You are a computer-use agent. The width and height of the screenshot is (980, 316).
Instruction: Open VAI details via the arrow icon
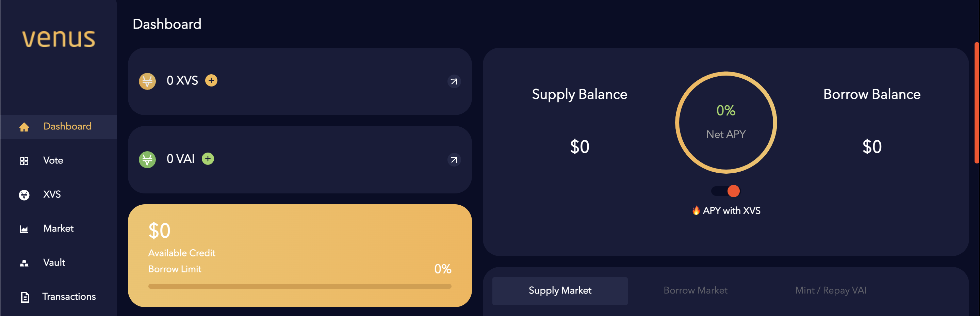454,160
